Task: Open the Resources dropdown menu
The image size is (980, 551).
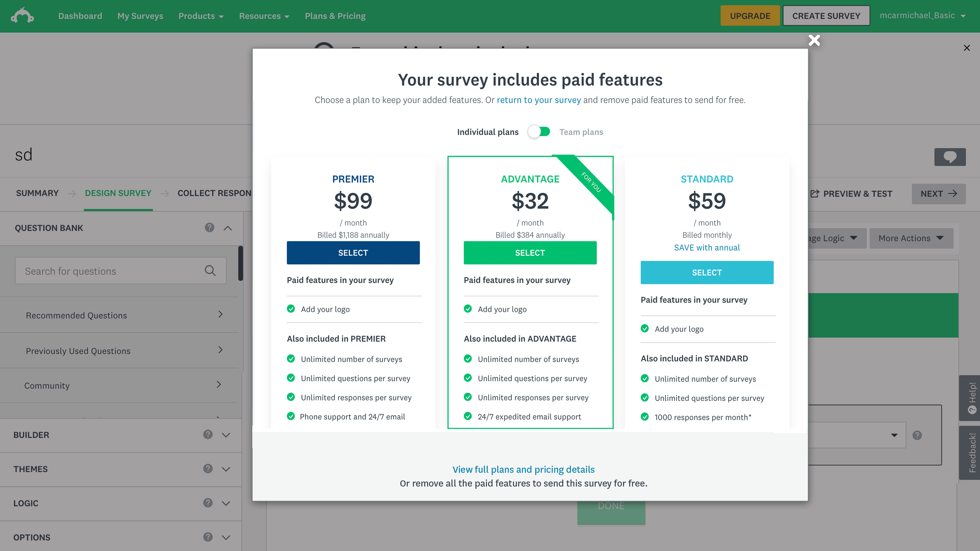Action: point(264,16)
